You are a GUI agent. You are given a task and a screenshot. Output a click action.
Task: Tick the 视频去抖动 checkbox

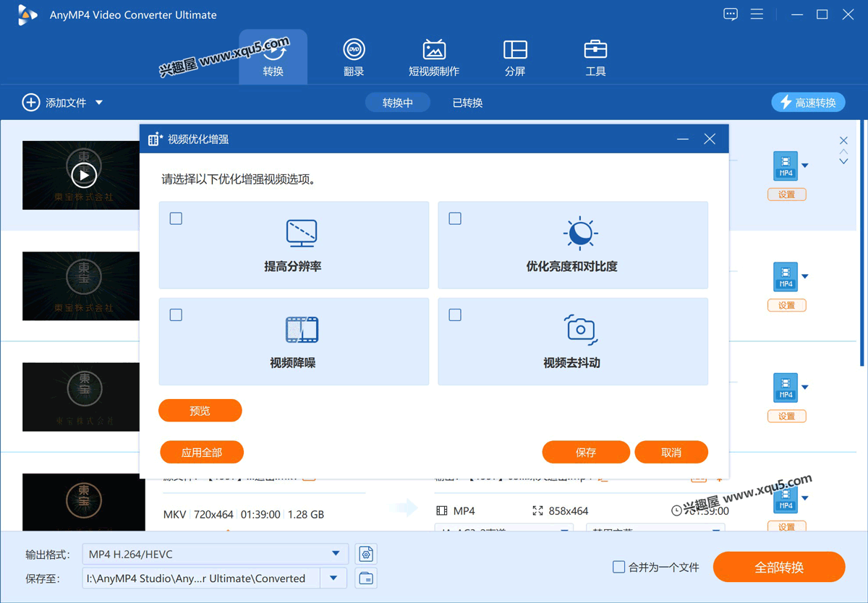pos(455,315)
